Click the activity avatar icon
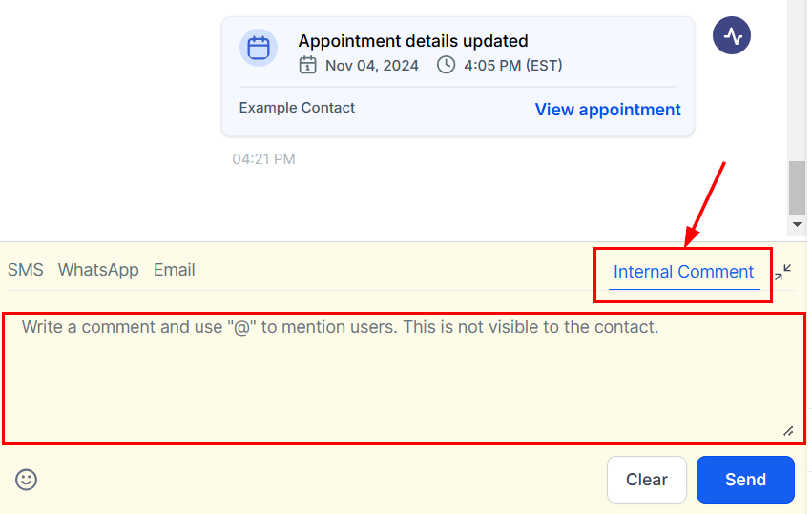 (732, 36)
